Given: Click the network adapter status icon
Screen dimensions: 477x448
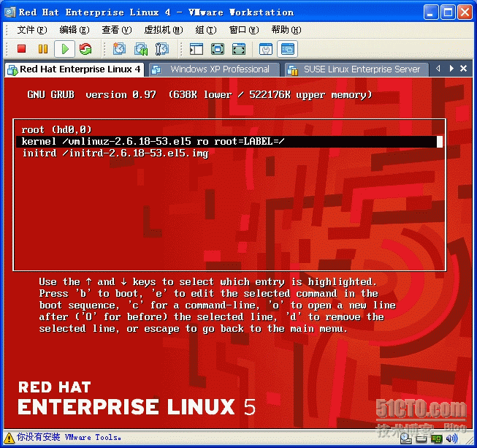Looking at the screenshot, I should pyautogui.click(x=437, y=438).
